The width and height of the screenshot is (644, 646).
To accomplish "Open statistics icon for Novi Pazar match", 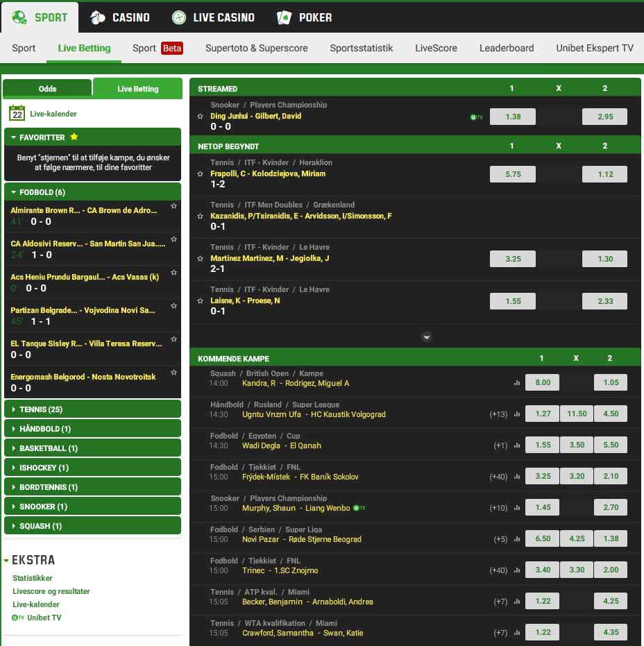I will pos(517,539).
